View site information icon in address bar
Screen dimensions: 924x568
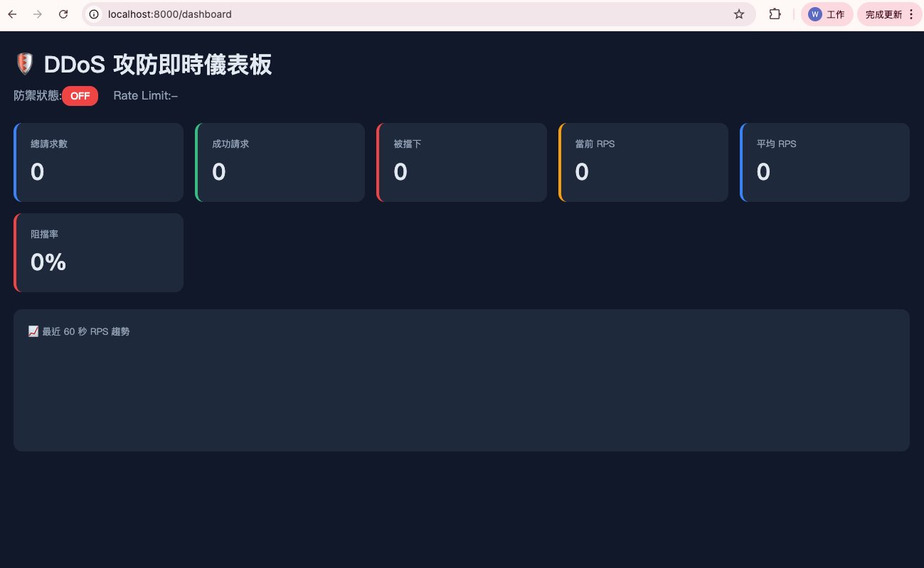[94, 14]
